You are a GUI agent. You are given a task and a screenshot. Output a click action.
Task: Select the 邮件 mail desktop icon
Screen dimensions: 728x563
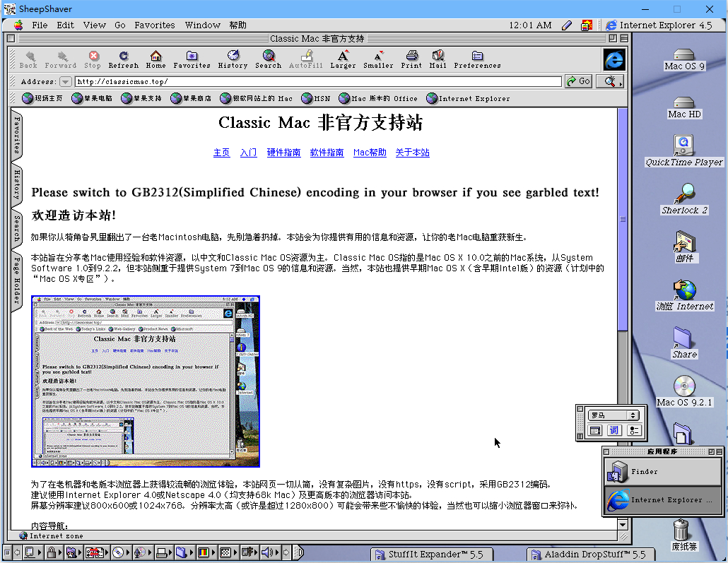[x=684, y=247]
